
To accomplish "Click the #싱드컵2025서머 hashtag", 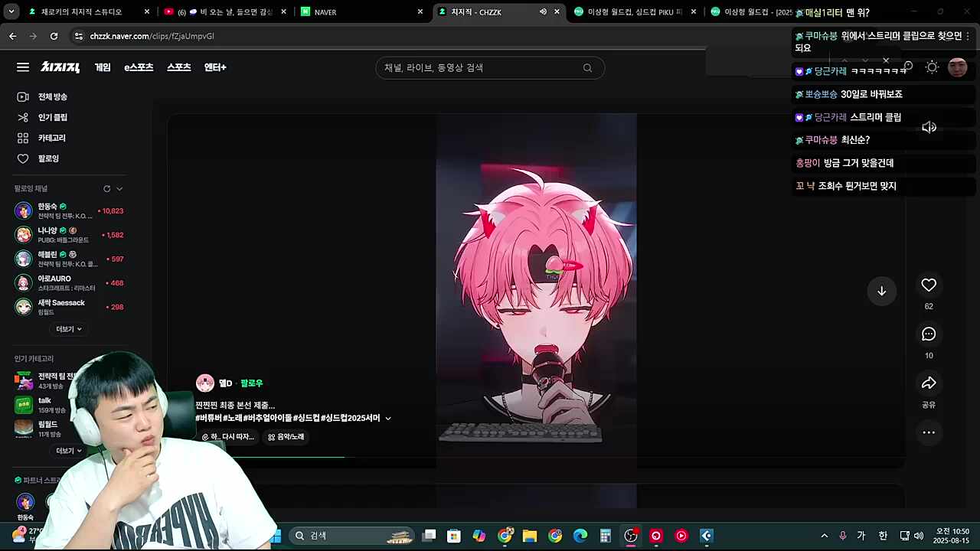I will [x=350, y=418].
